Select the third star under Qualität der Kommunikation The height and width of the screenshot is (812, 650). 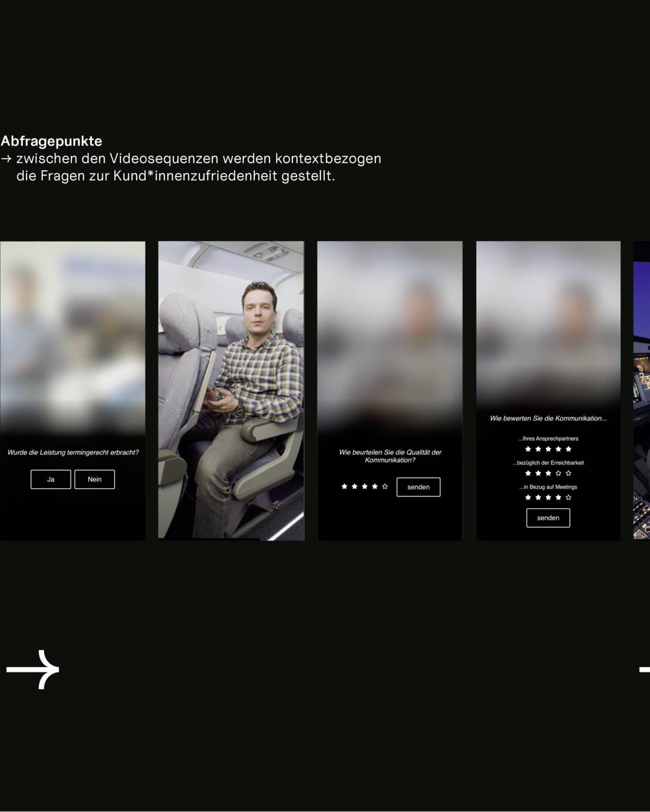364,487
